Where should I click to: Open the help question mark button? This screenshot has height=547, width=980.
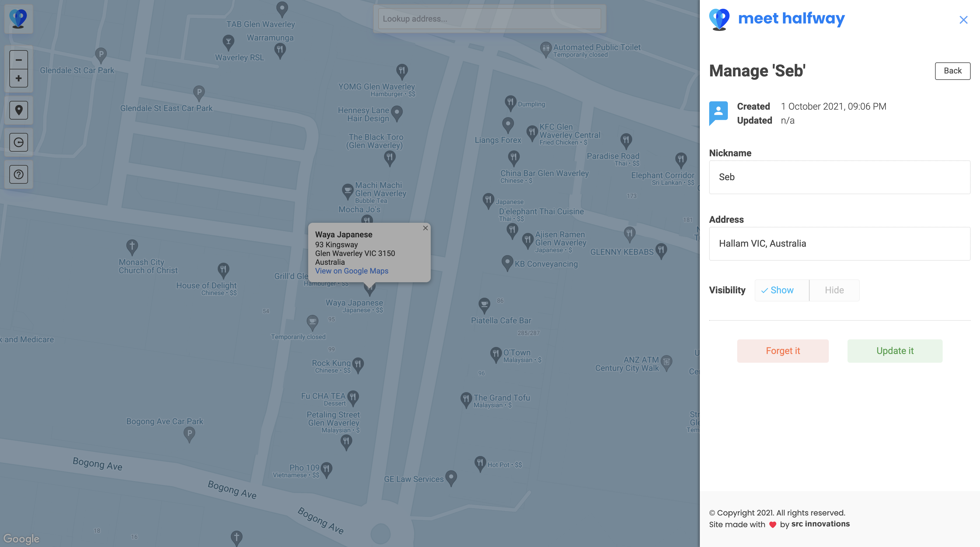point(18,174)
